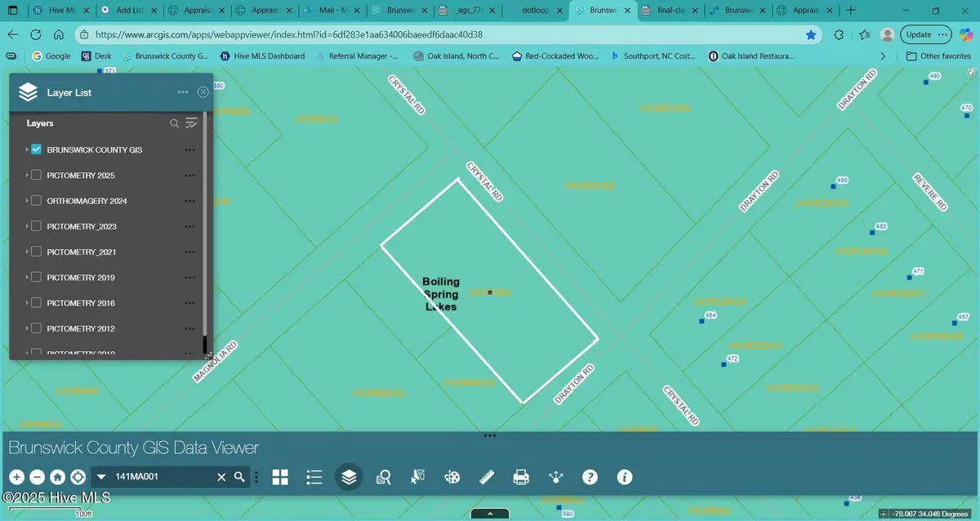
Task: Click the browser Update button
Action: [925, 34]
